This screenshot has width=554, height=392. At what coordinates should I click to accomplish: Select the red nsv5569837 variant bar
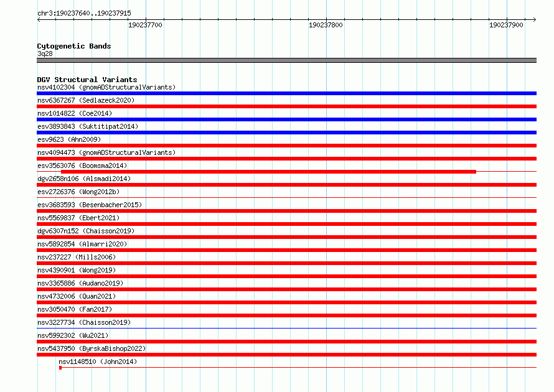[x=286, y=224]
